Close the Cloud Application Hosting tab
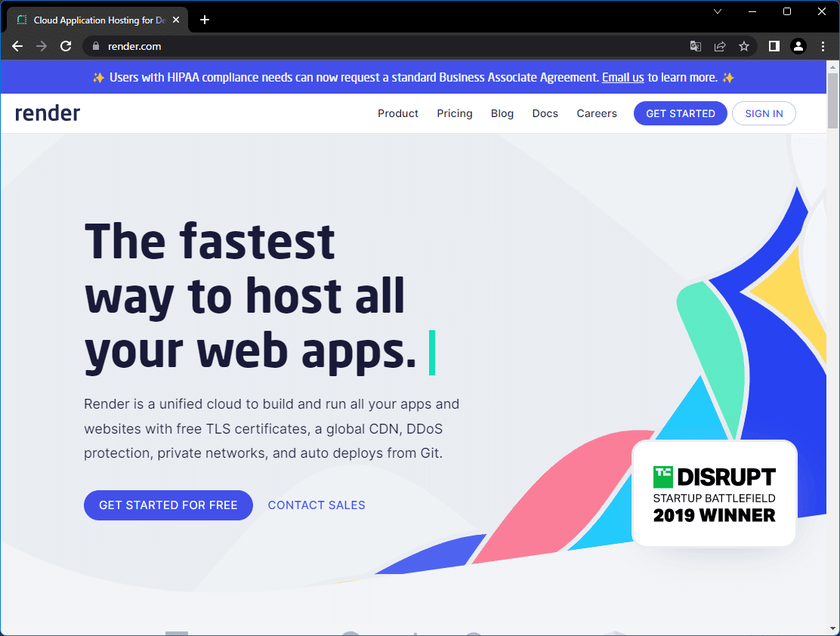 (x=176, y=20)
